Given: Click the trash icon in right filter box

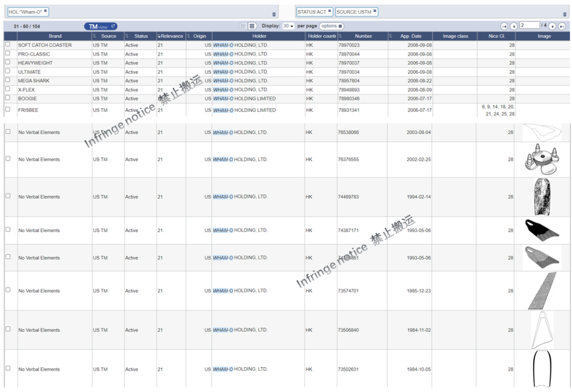Looking at the screenshot, I should pos(565,14).
